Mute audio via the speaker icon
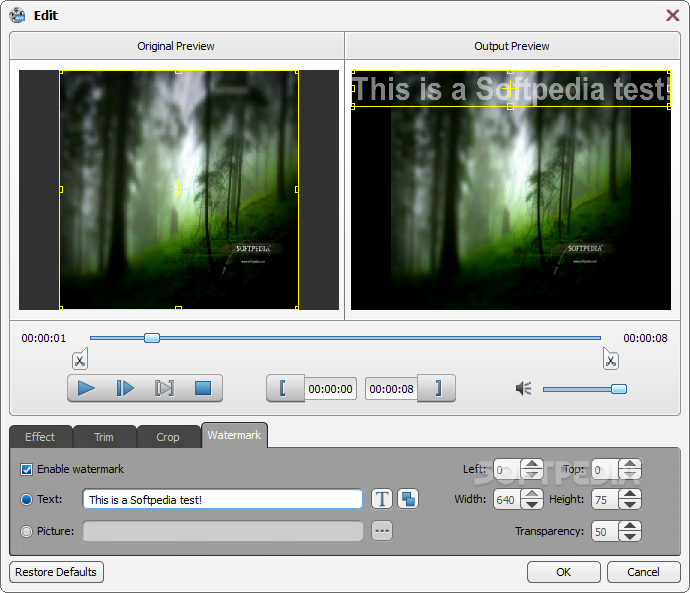690x593 pixels. pos(524,388)
